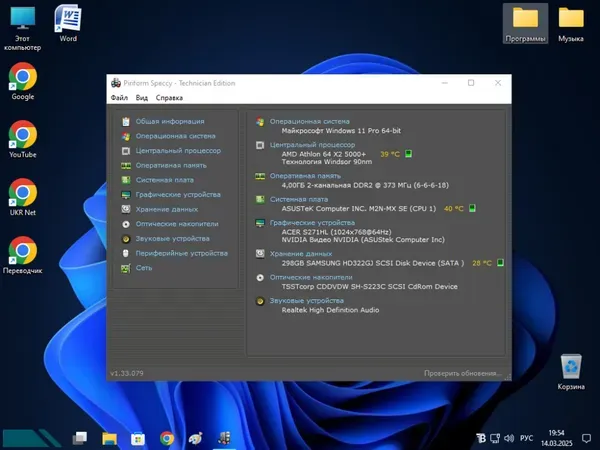Open Chrome from the taskbar
The width and height of the screenshot is (600, 450).
click(167, 439)
